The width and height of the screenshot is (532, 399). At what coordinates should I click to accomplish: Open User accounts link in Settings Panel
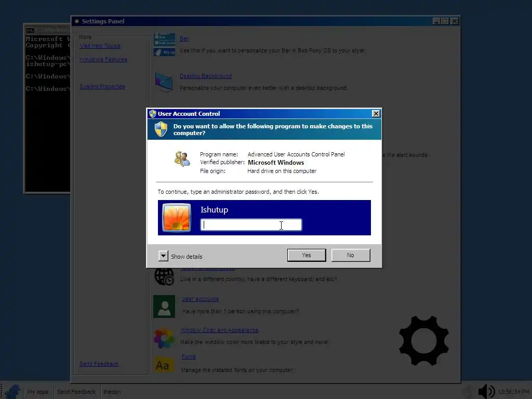click(x=200, y=299)
